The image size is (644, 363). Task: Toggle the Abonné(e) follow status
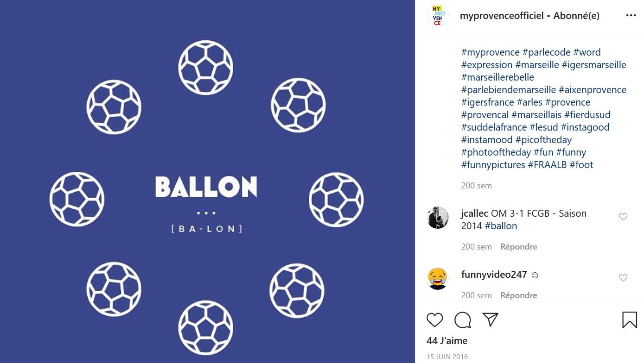tap(576, 15)
